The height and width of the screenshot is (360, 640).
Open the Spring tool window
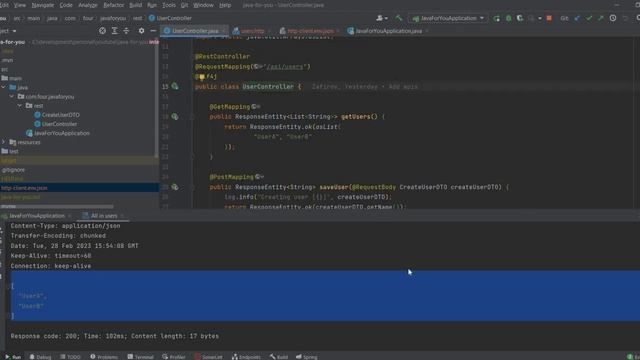point(307,357)
